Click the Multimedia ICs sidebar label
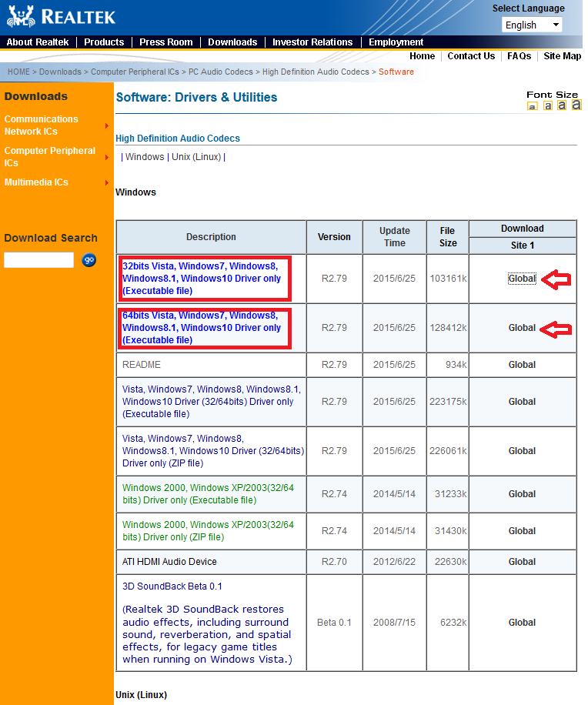The height and width of the screenshot is (705, 588). (x=36, y=182)
